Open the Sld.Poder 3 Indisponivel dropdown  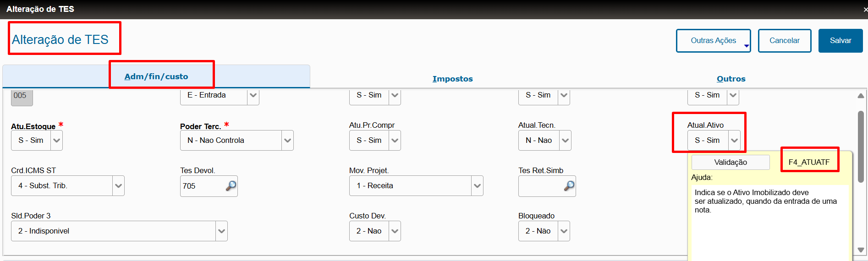pos(221,231)
